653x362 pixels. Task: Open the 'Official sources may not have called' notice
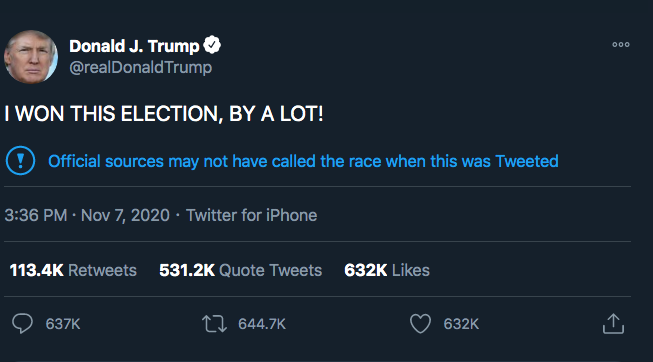tap(303, 161)
